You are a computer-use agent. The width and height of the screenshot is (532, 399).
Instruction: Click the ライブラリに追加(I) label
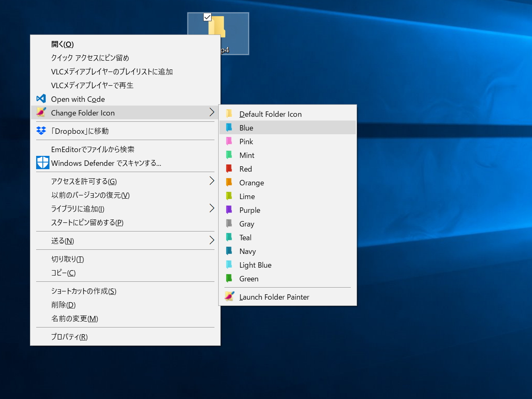78,209
